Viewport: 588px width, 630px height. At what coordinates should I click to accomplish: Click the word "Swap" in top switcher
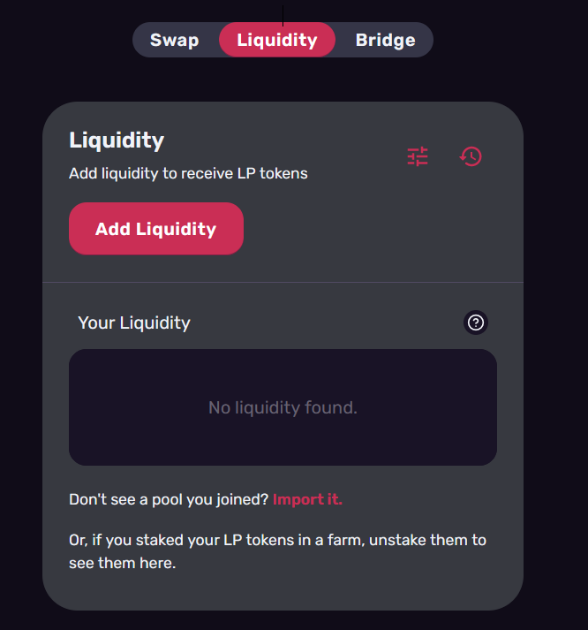point(175,40)
